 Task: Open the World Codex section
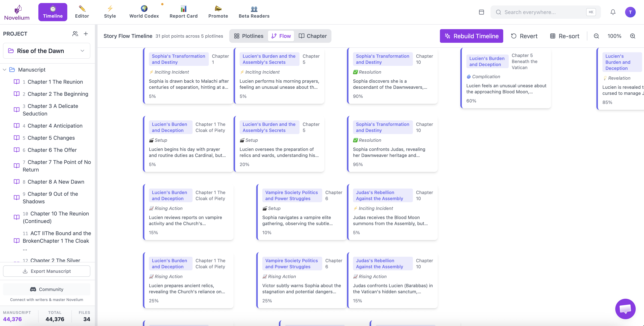(144, 12)
